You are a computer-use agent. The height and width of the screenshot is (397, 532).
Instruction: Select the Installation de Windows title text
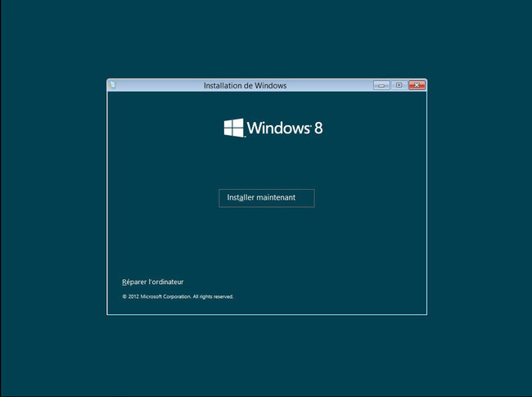[245, 85]
